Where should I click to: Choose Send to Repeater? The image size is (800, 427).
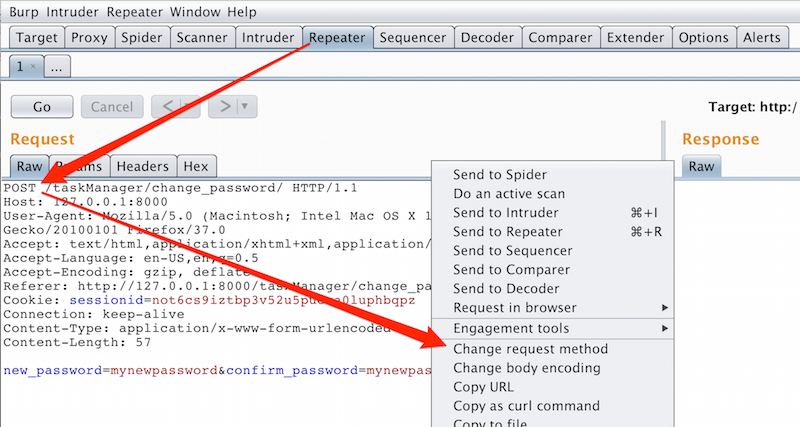pyautogui.click(x=552, y=232)
